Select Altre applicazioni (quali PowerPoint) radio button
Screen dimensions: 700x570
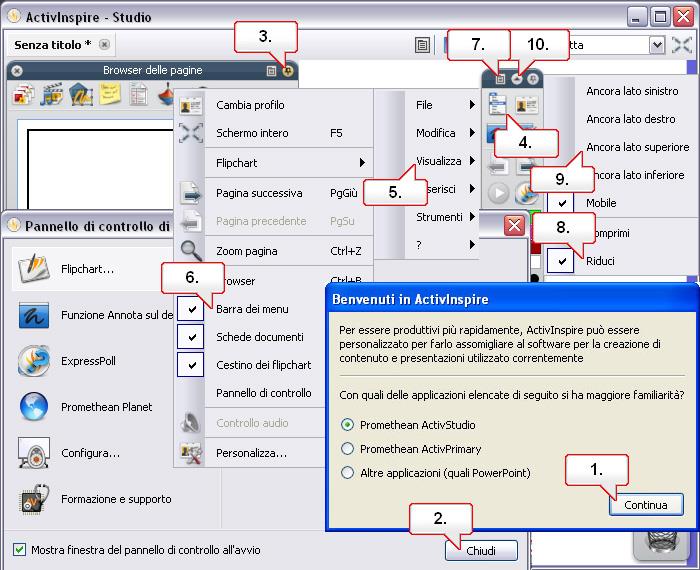tap(347, 472)
